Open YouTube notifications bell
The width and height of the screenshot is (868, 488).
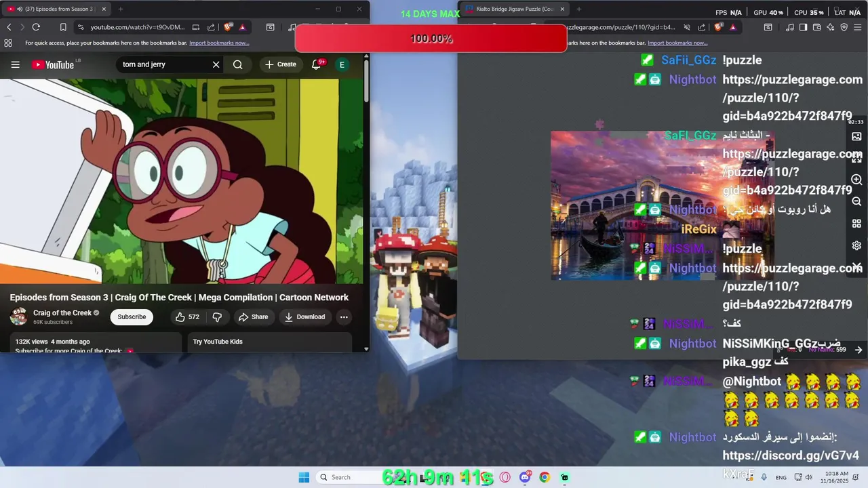[x=316, y=64]
